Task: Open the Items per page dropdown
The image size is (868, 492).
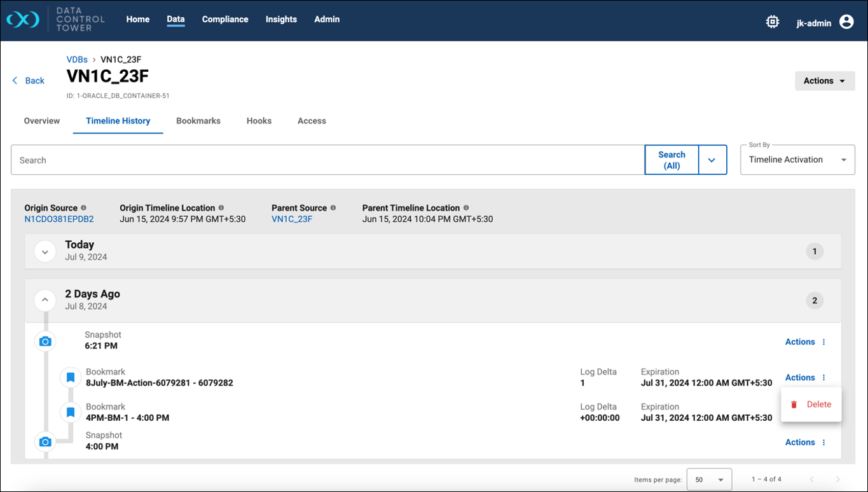Action: point(709,480)
